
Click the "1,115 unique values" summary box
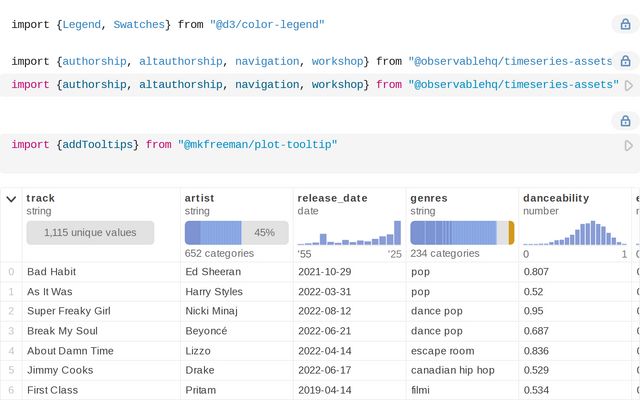[x=90, y=233]
